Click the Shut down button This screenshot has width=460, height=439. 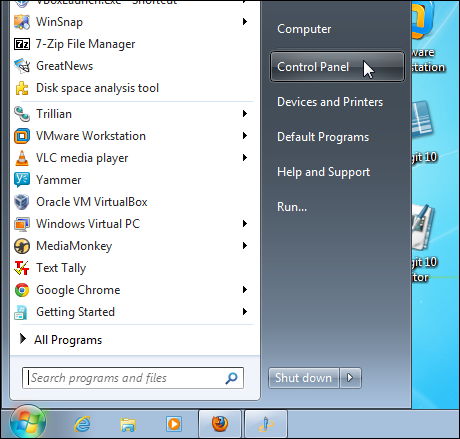pos(304,378)
